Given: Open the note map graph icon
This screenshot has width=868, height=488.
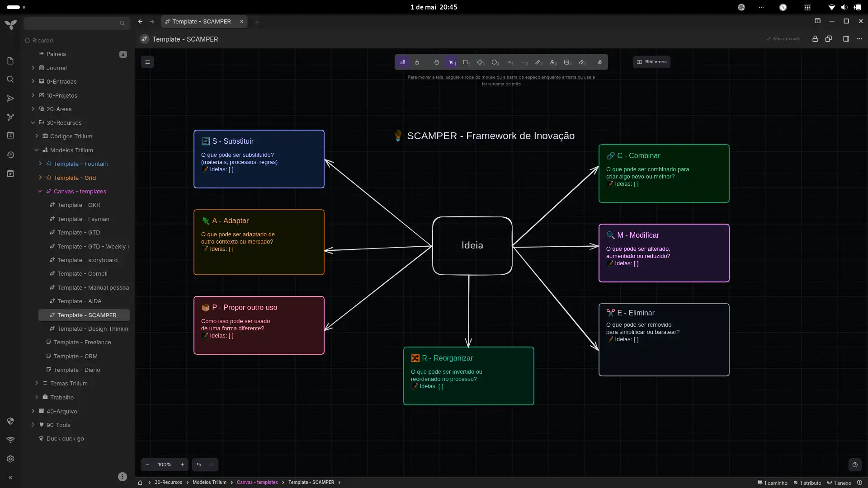Looking at the screenshot, I should 10,117.
